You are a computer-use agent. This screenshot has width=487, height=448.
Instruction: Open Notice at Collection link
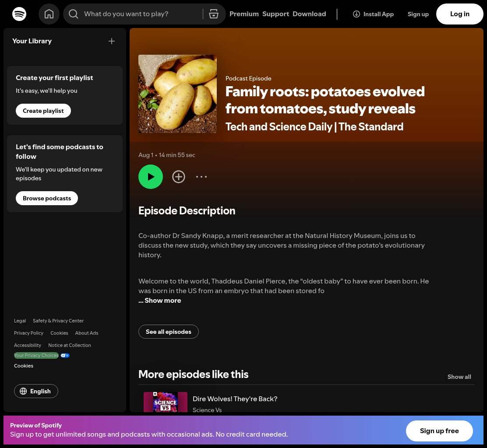pyautogui.click(x=70, y=345)
